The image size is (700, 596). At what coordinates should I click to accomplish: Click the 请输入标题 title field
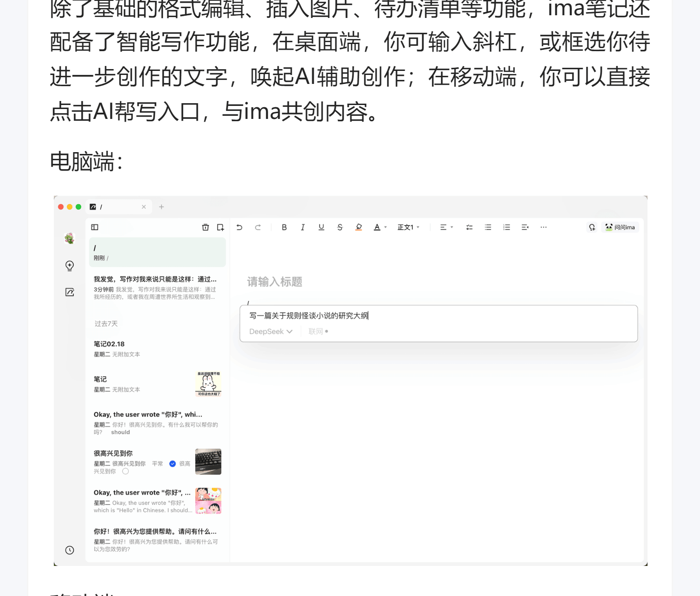[x=275, y=282]
